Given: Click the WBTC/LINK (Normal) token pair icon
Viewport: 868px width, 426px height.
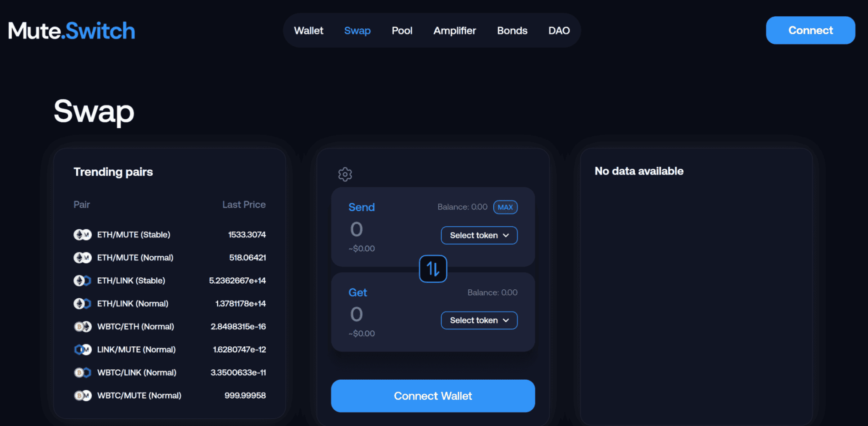Looking at the screenshot, I should click(82, 372).
